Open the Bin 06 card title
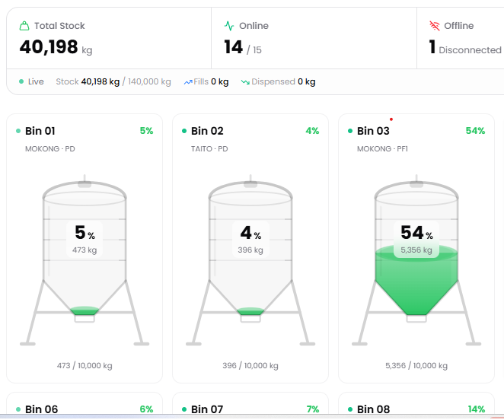Image resolution: width=504 pixels, height=420 pixels. coord(41,409)
